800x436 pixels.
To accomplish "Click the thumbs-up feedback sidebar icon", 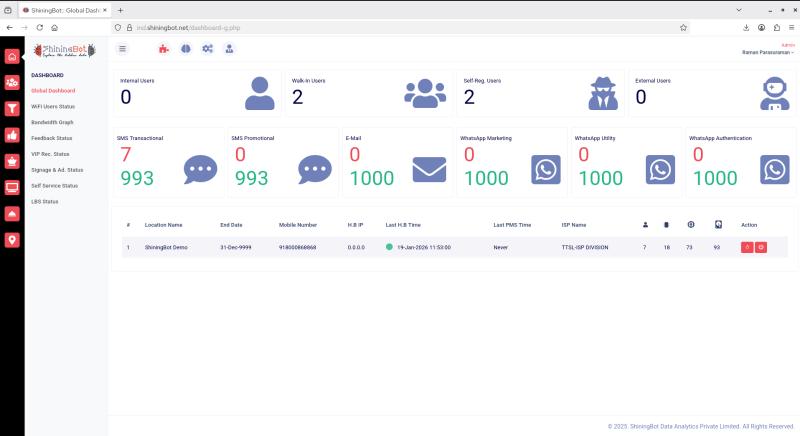I will (12, 135).
